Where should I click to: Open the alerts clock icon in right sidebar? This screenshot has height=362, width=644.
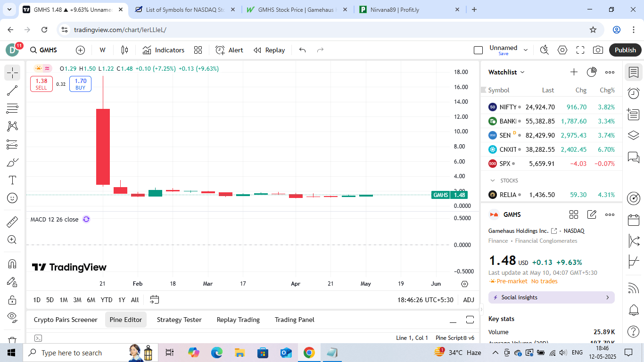coord(634,93)
